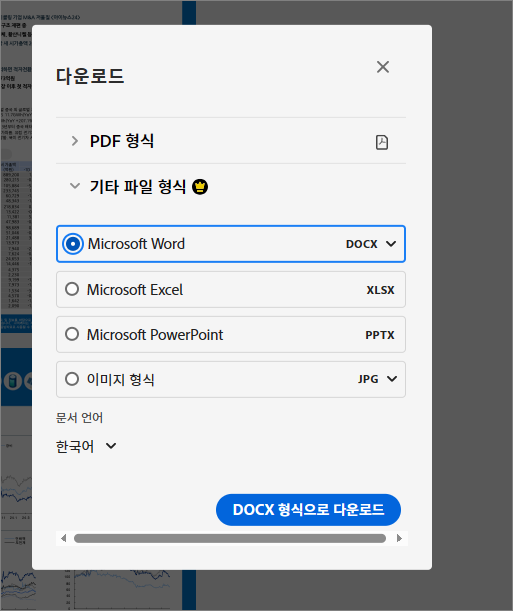
Task: Click the Microsoft PowerPoint option label
Action: click(x=155, y=334)
